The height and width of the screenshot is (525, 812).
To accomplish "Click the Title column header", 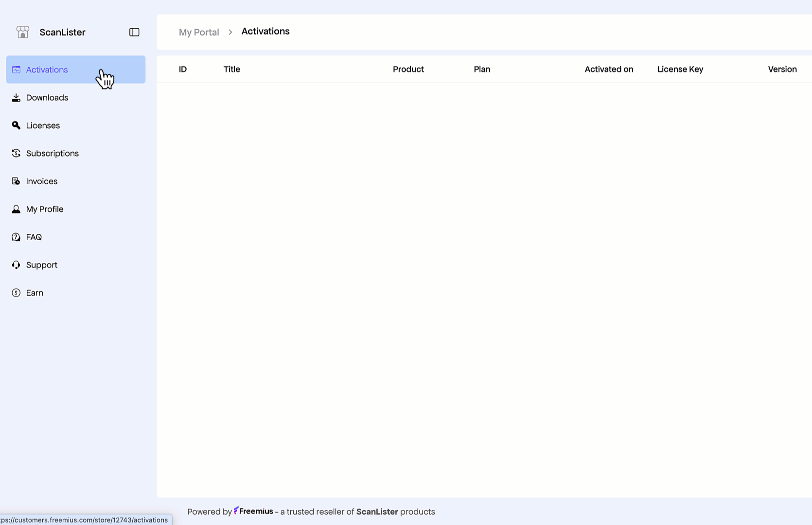I will click(x=232, y=69).
